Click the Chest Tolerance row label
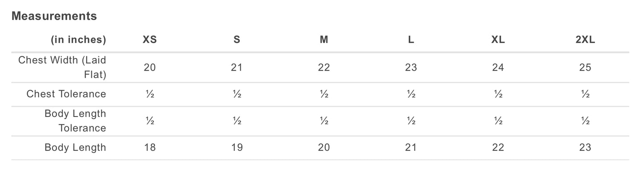The width and height of the screenshot is (644, 171). pyautogui.click(x=66, y=94)
